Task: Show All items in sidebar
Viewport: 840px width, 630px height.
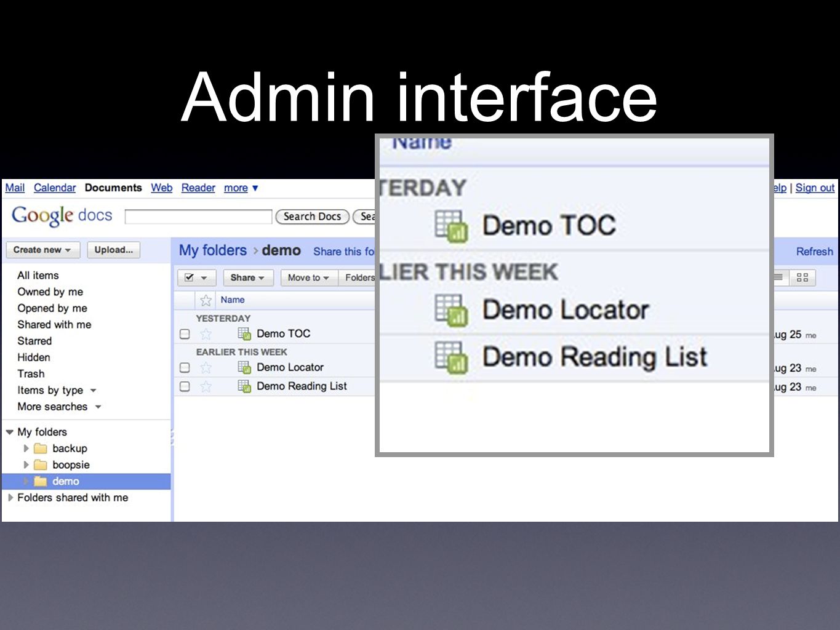Action: point(38,275)
